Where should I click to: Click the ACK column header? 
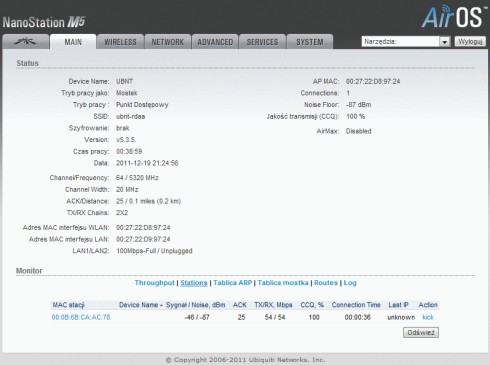240,305
